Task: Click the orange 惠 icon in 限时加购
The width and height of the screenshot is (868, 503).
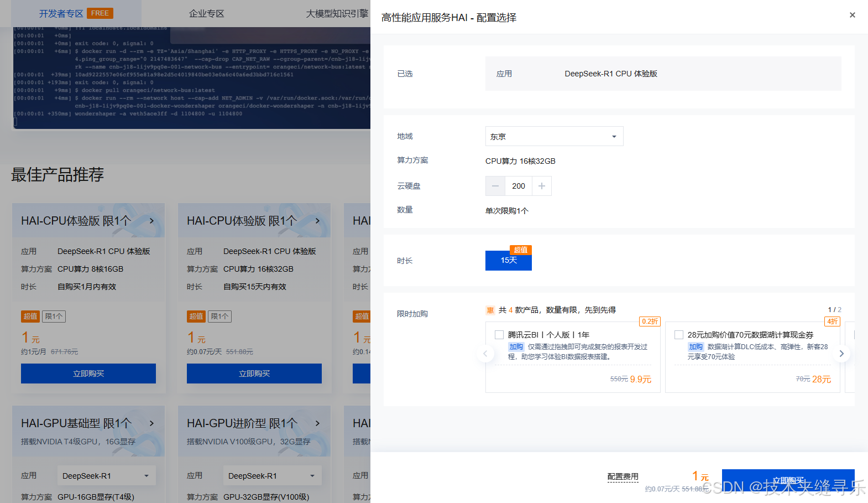Action: [x=490, y=310]
